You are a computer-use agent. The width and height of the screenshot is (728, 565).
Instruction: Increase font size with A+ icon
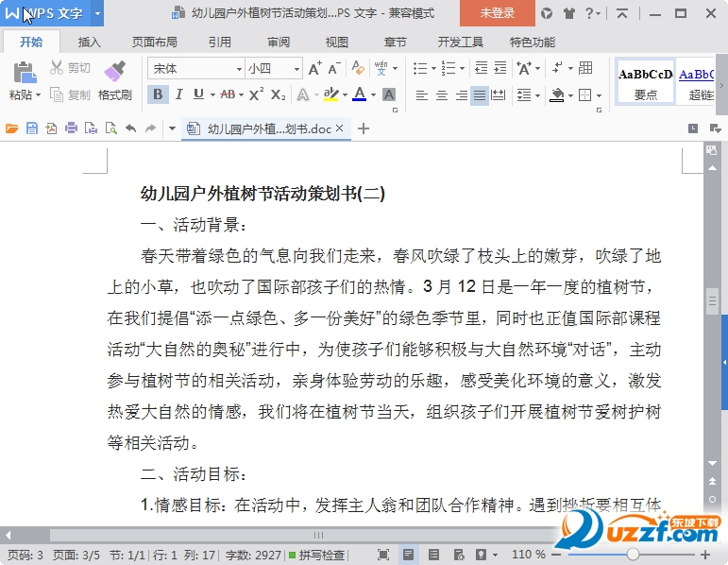click(x=314, y=68)
